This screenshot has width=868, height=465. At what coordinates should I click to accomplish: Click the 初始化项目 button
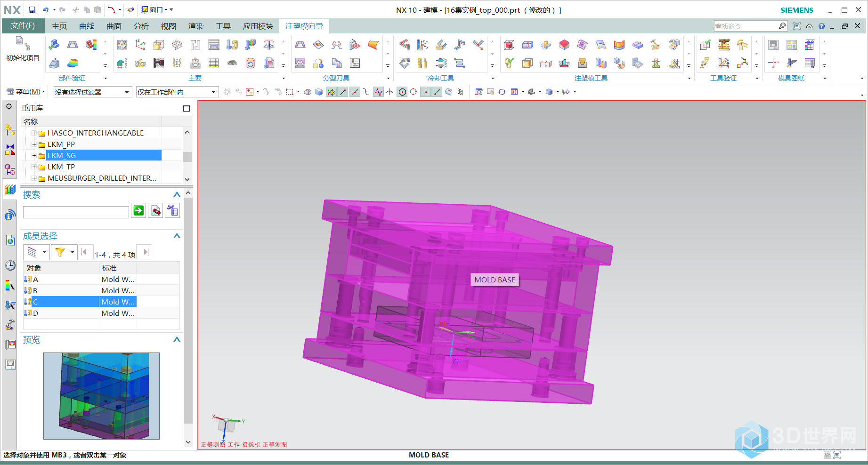click(23, 49)
